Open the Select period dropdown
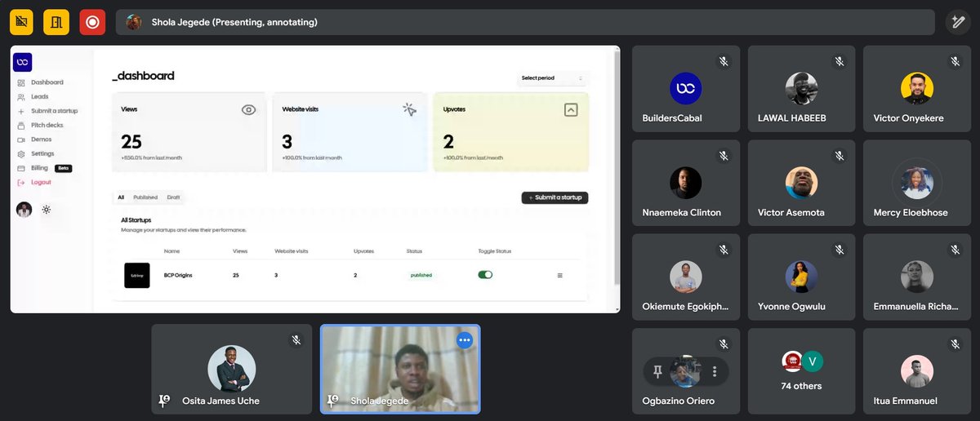 click(553, 78)
